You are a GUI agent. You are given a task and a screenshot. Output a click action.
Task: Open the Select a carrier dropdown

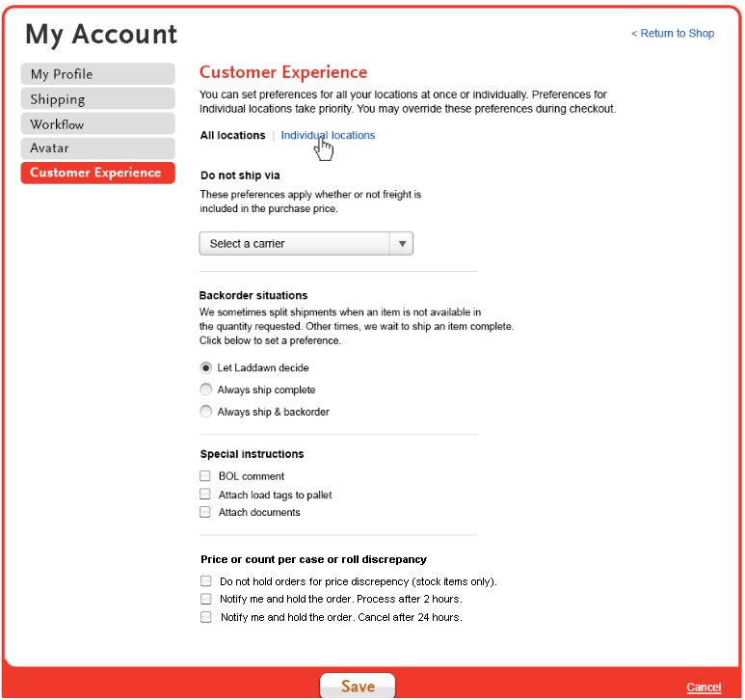point(306,244)
